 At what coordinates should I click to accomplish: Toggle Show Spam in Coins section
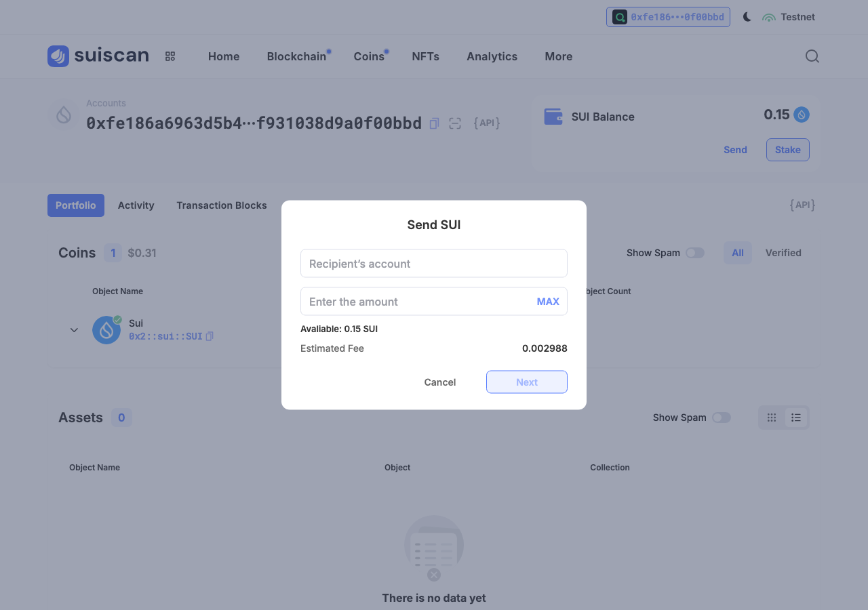coord(695,253)
